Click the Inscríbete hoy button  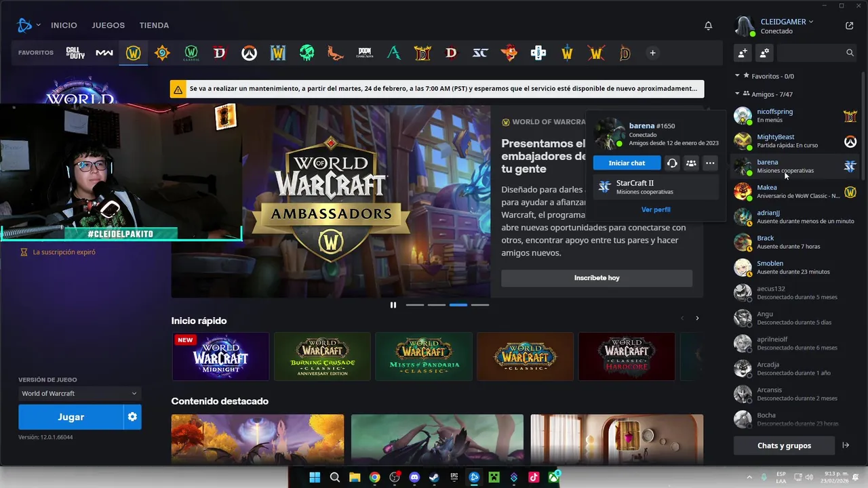pyautogui.click(x=597, y=278)
